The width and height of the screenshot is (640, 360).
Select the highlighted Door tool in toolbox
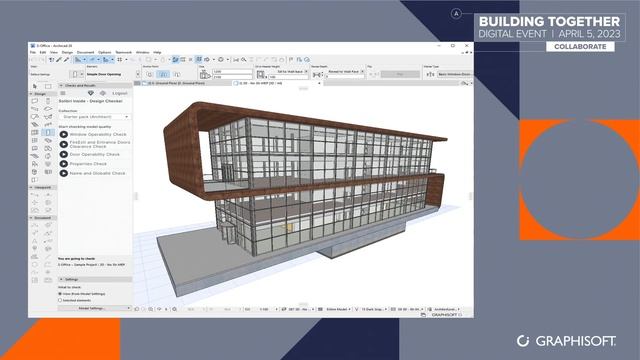point(48,133)
